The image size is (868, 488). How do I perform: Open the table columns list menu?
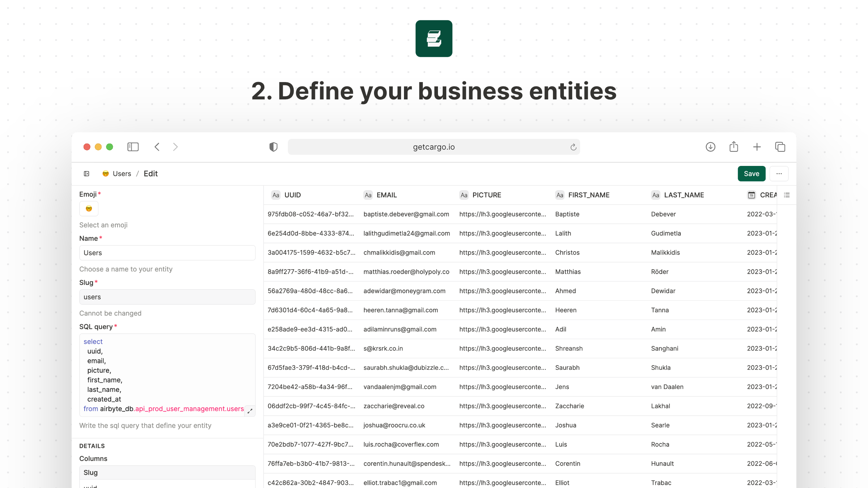pyautogui.click(x=787, y=195)
